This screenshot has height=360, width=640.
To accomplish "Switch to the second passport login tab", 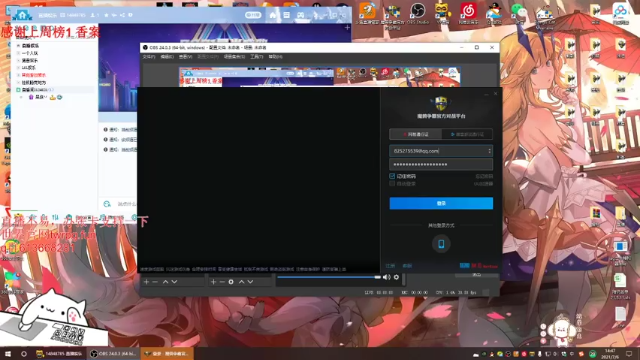I will [467, 134].
